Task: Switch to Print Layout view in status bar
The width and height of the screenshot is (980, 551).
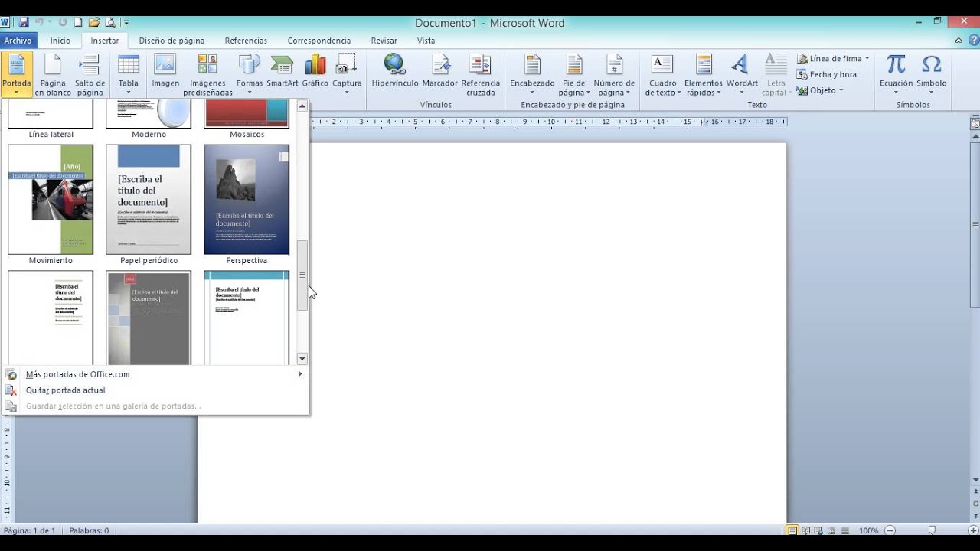Action: click(792, 530)
